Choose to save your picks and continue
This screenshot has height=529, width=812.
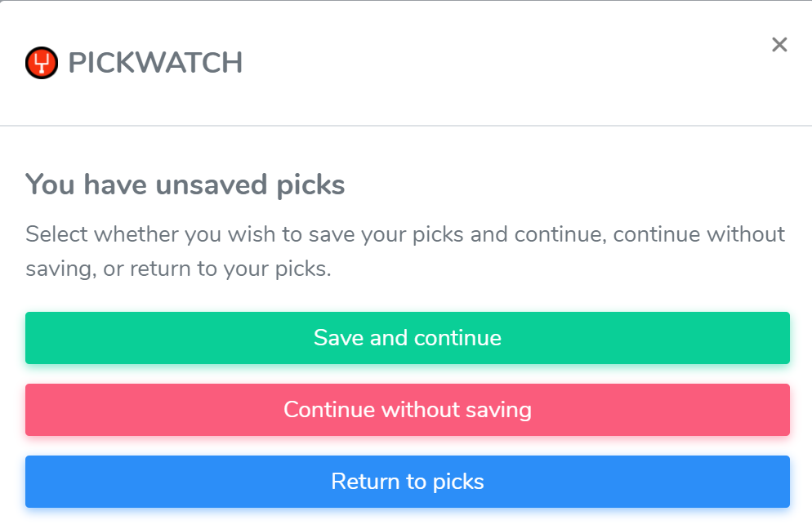[x=407, y=338]
